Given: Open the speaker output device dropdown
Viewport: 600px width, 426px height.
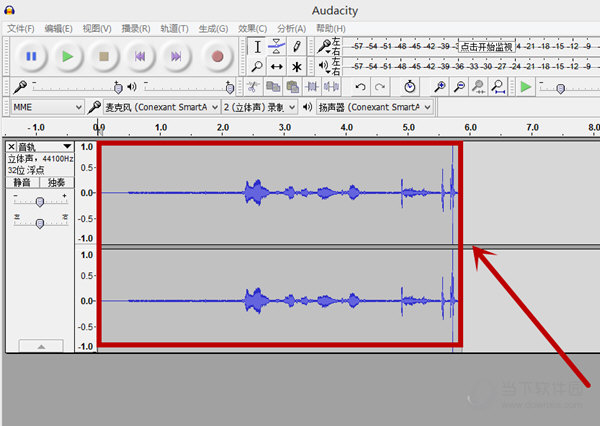Looking at the screenshot, I should (374, 108).
